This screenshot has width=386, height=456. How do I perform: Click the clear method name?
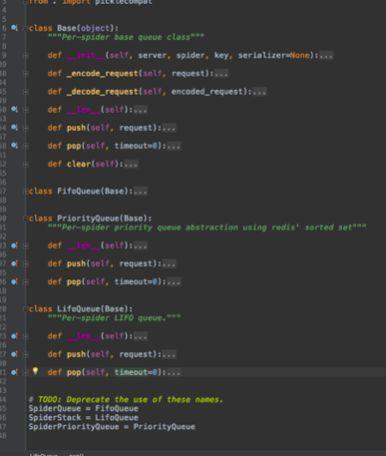click(x=79, y=164)
